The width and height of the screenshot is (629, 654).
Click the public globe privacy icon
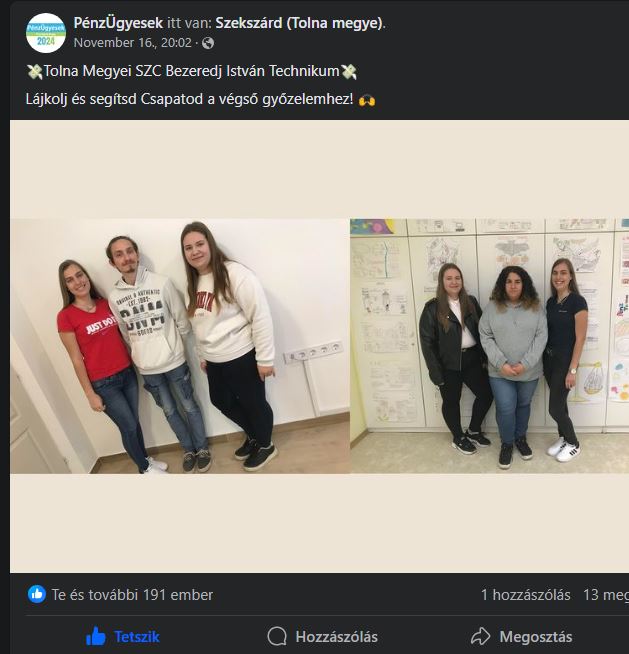tap(208, 43)
